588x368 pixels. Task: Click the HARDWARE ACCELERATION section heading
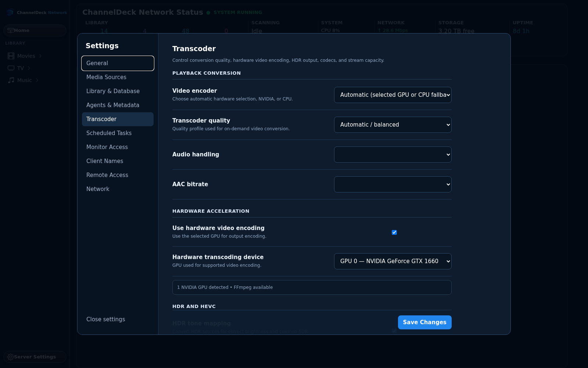(211, 211)
